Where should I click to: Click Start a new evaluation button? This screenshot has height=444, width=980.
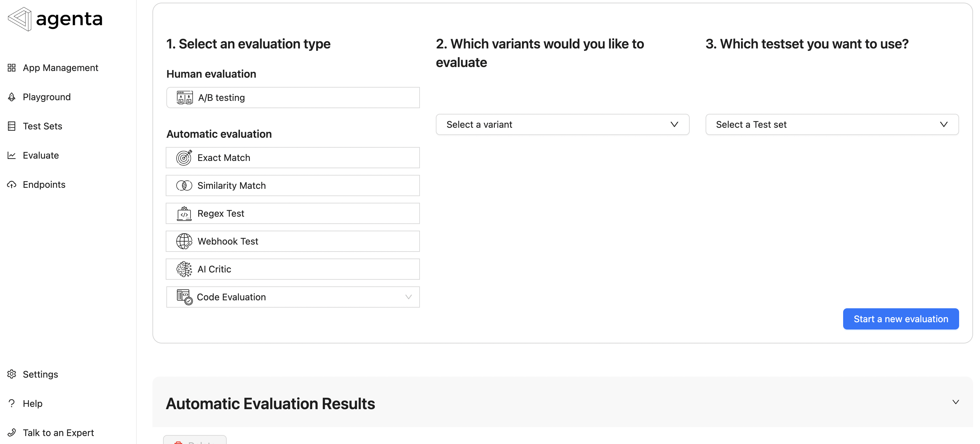click(x=900, y=319)
